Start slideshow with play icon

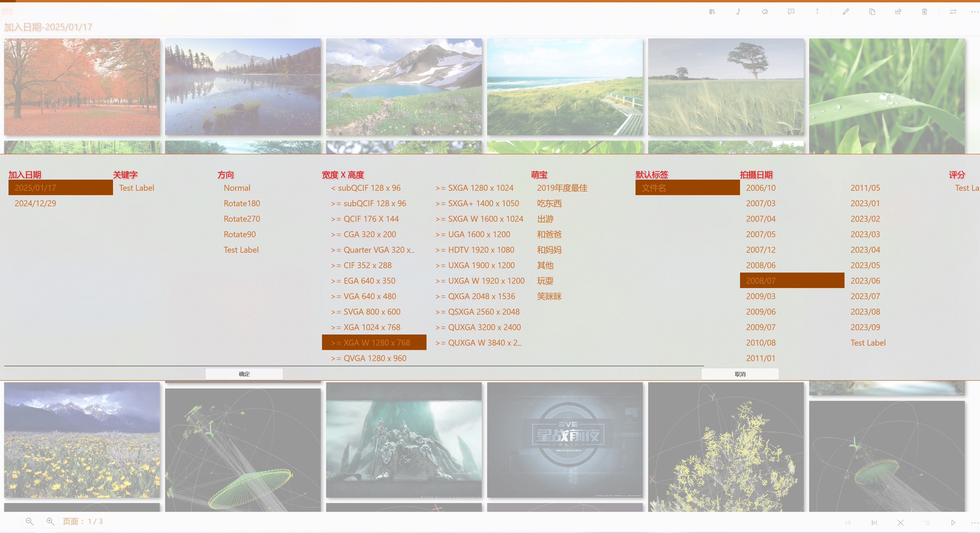pos(953,523)
